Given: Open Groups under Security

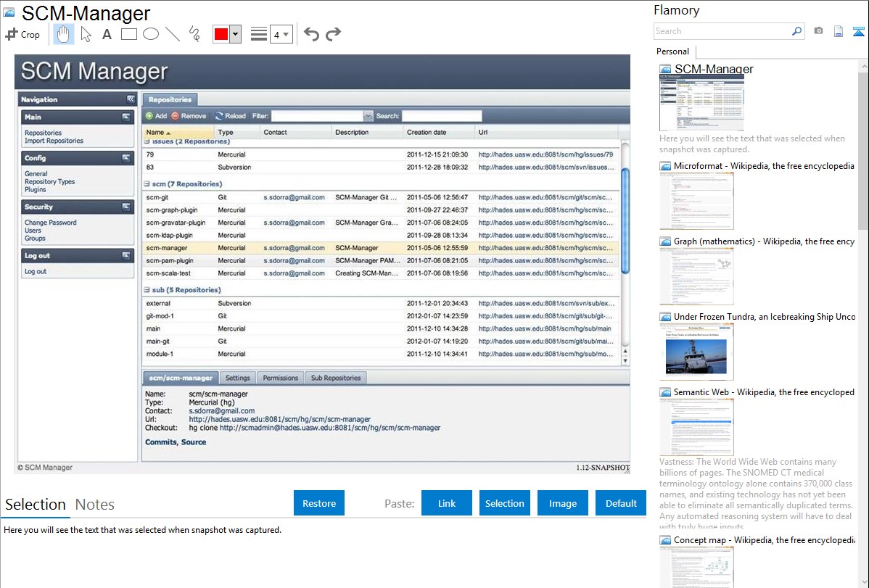Looking at the screenshot, I should click(x=35, y=239).
